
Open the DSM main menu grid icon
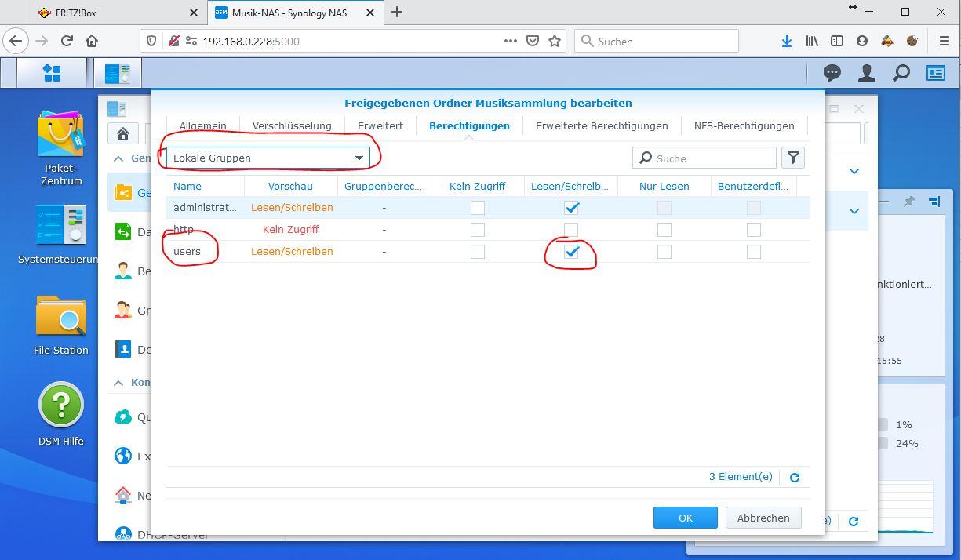point(52,73)
